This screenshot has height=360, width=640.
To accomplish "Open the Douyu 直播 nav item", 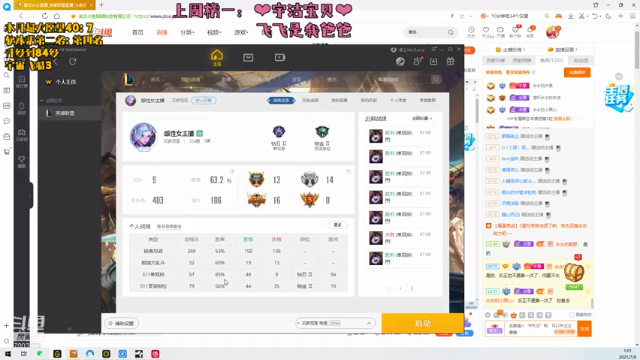I will coord(162,32).
